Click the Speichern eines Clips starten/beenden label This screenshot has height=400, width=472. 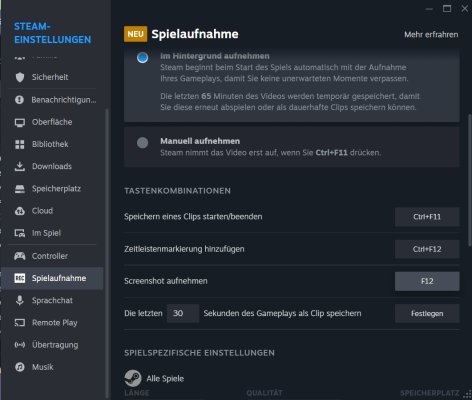click(193, 217)
